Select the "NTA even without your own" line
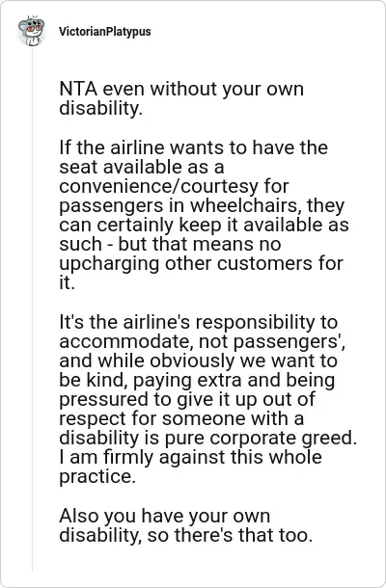 point(181,90)
